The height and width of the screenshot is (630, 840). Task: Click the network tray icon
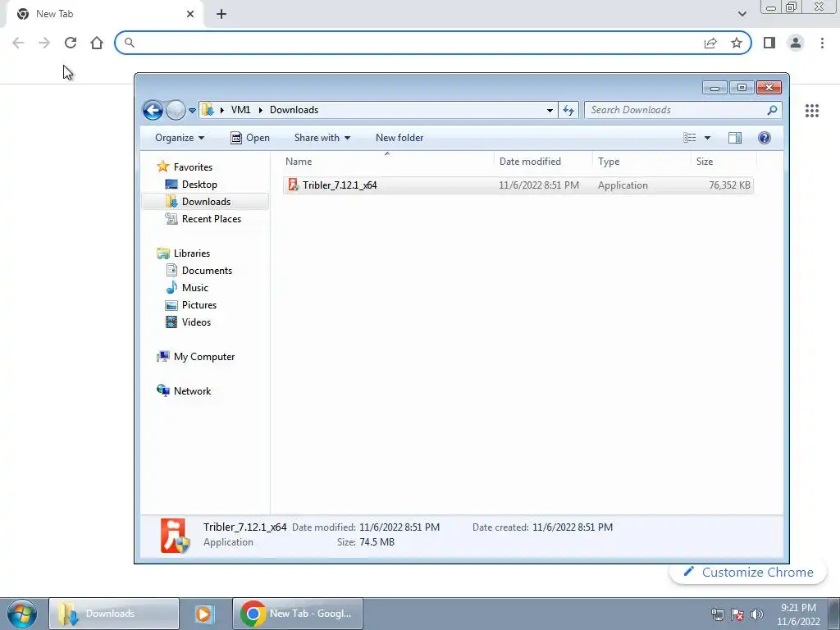pyautogui.click(x=717, y=614)
